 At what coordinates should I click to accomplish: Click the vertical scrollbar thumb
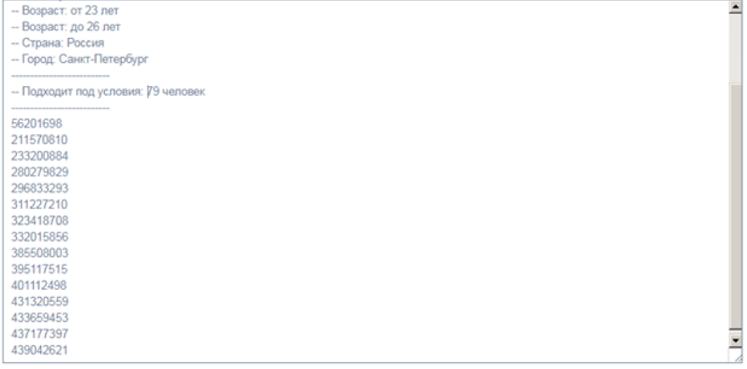pos(736,206)
